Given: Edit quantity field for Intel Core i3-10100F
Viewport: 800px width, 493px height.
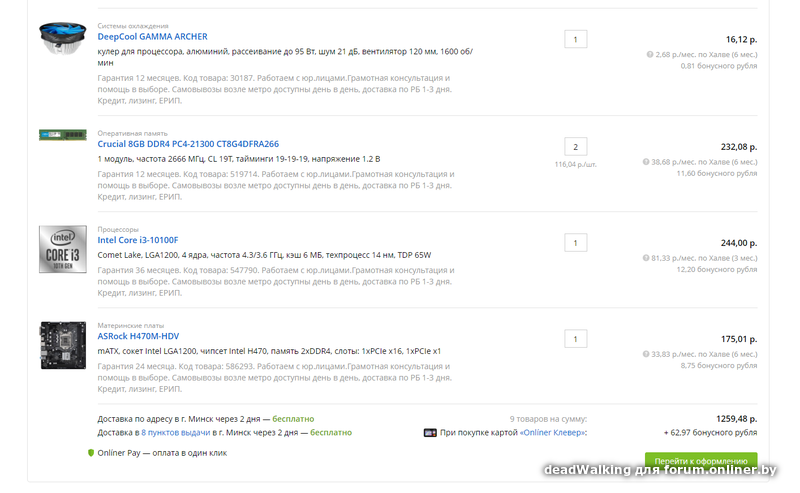Looking at the screenshot, I should pyautogui.click(x=576, y=243).
